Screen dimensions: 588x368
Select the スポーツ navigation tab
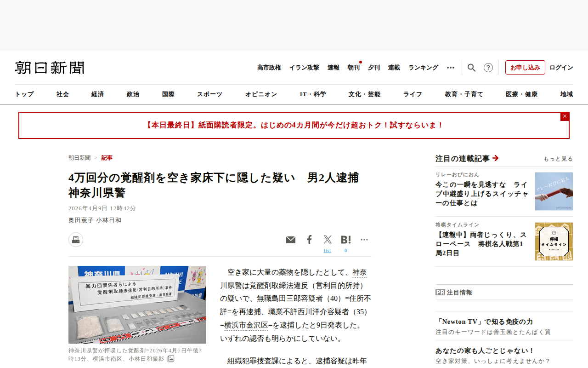click(x=209, y=94)
